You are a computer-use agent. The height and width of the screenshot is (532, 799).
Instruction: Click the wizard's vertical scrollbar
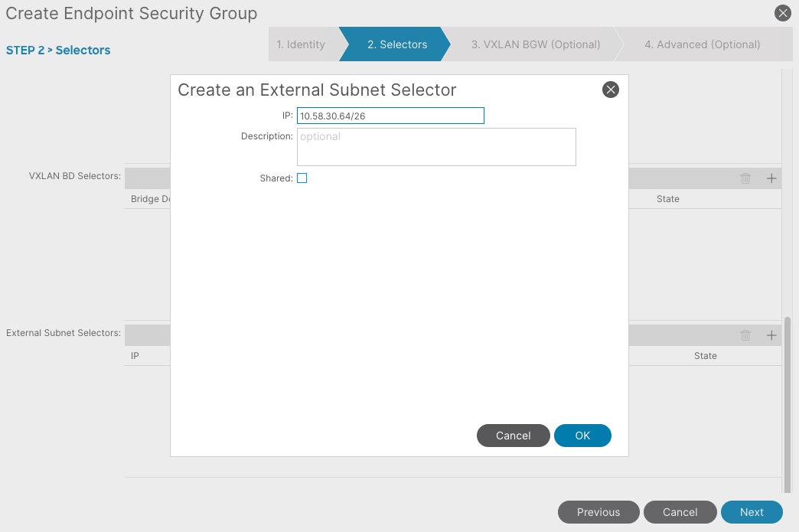pyautogui.click(x=788, y=405)
